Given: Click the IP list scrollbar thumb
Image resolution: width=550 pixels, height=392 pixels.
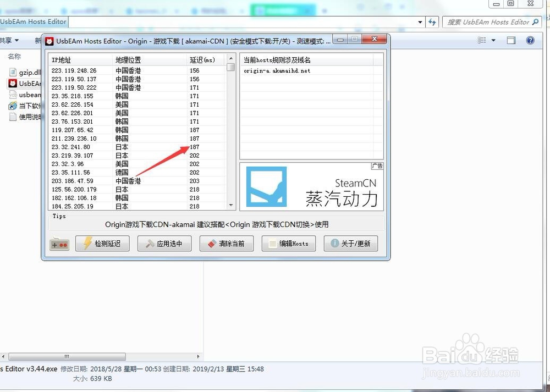Looking at the screenshot, I should (231, 67).
